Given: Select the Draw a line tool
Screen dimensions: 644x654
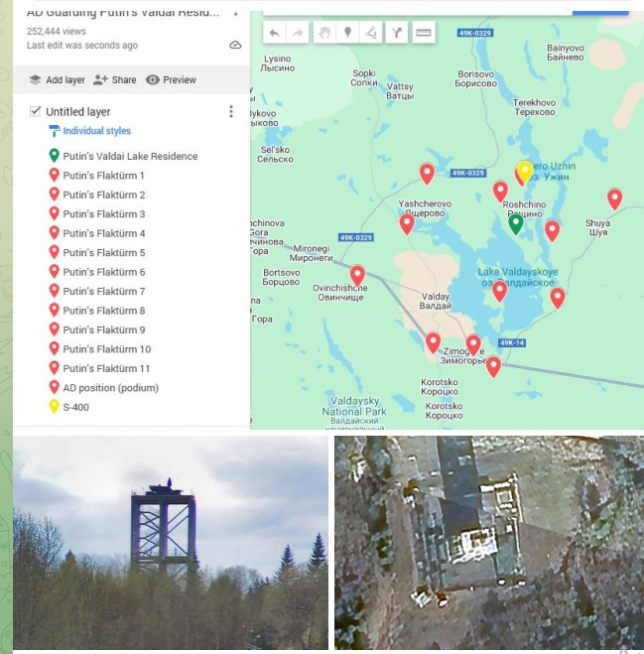Looking at the screenshot, I should click(x=371, y=33).
